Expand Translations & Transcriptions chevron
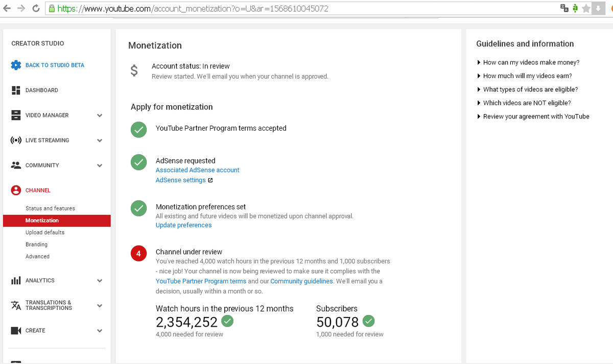This screenshot has height=364, width=613. click(100, 305)
